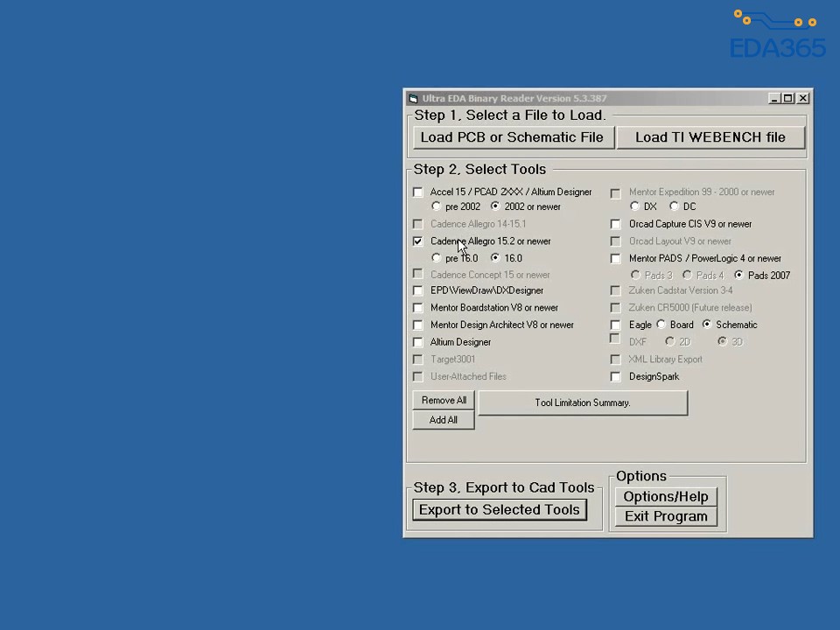Select the Pads 2007 radio option
840x630 pixels.
click(738, 275)
